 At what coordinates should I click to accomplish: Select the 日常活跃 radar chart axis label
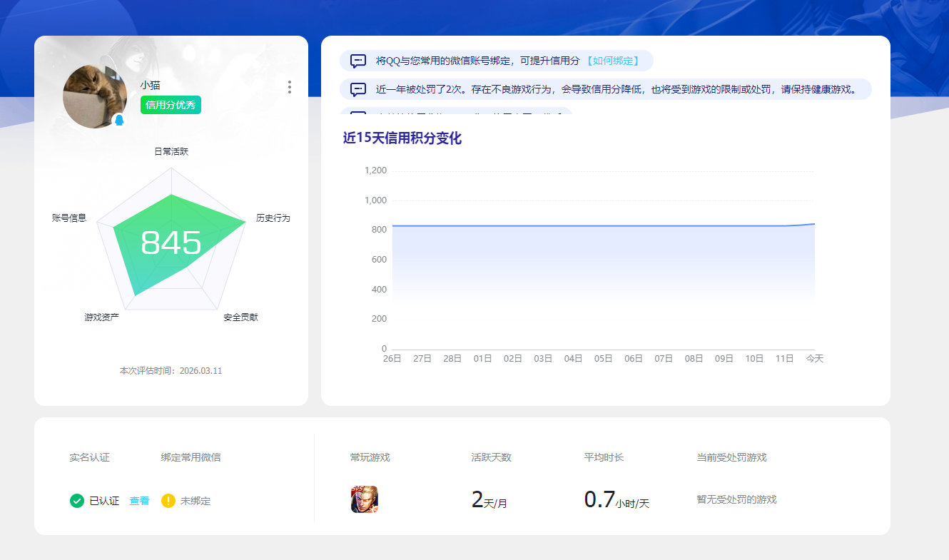point(170,151)
